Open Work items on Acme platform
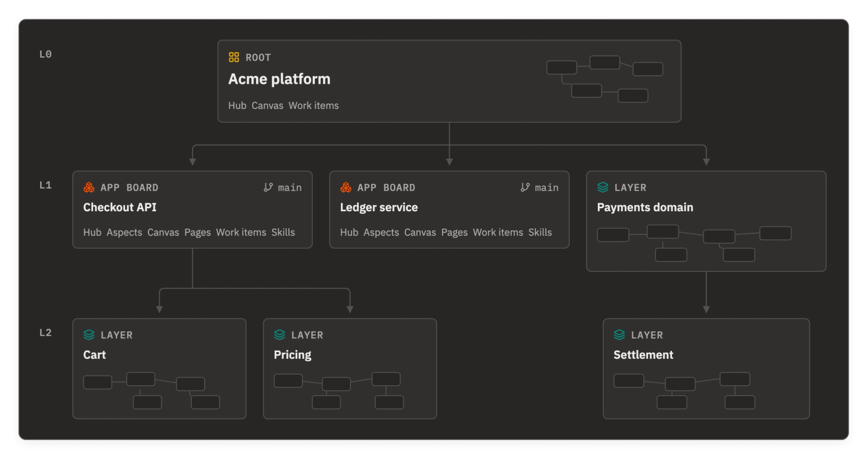This screenshot has height=459, width=868. tap(314, 105)
